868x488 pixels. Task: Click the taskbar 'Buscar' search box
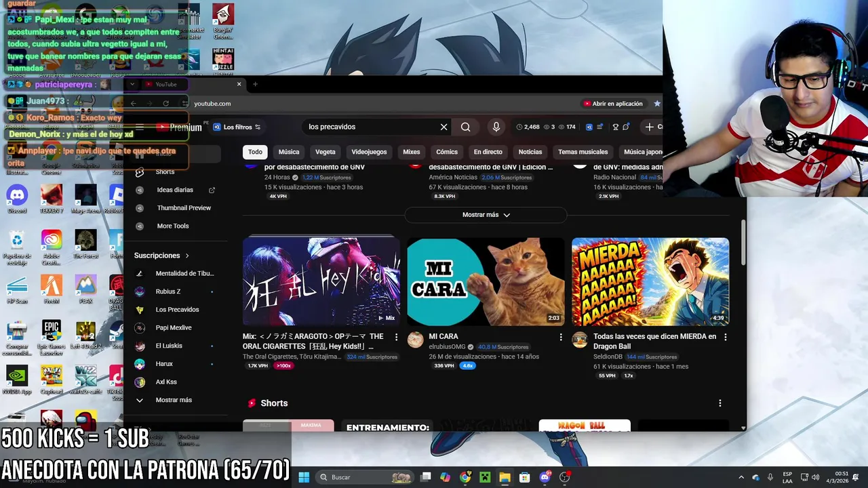(365, 477)
